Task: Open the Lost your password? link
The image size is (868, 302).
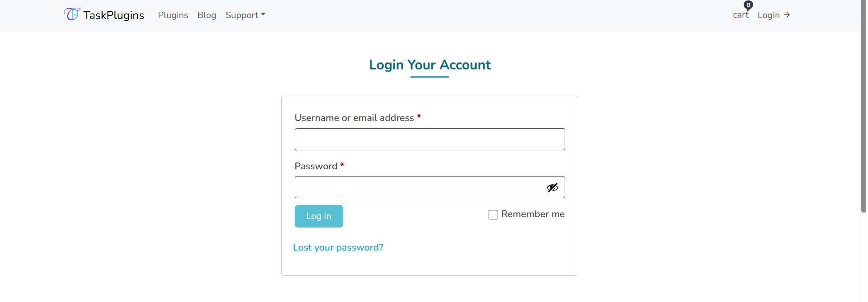Action: point(338,247)
